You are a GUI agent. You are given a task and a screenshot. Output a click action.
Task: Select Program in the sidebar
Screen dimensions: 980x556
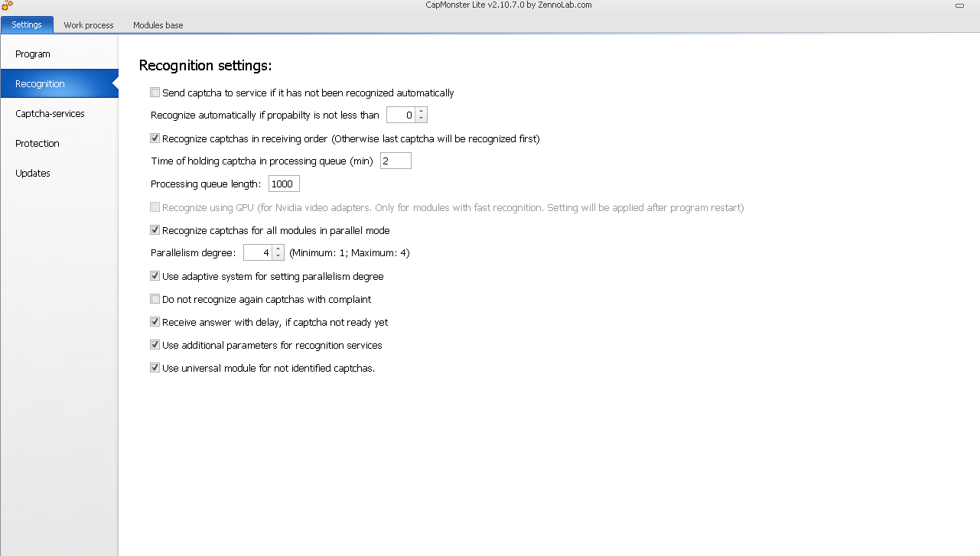59,54
